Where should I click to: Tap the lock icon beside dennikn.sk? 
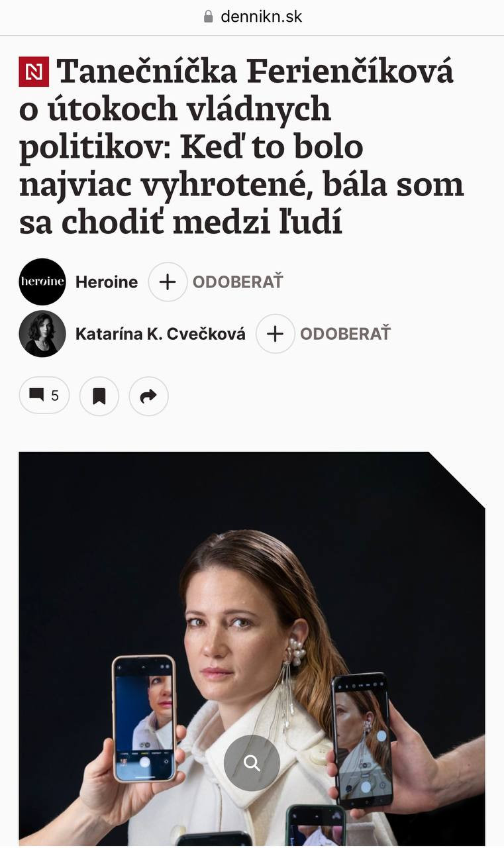(209, 17)
